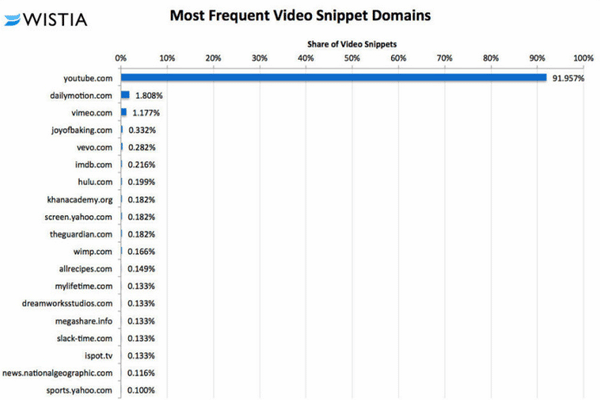Screen dimensions: 600x400
Task: Select the 1.177% value for vimeo.com
Action: 146,113
